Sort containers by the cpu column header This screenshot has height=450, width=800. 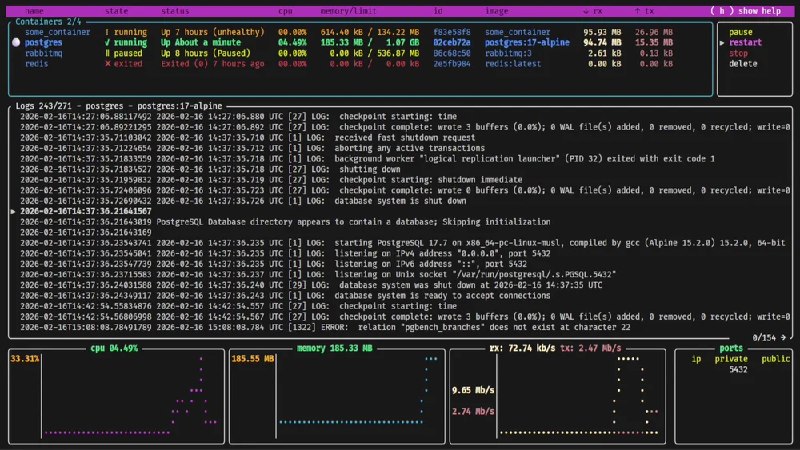click(285, 11)
